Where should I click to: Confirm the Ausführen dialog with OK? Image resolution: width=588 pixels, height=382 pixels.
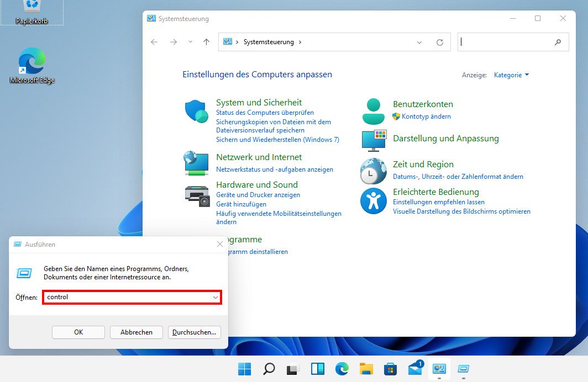pyautogui.click(x=78, y=332)
